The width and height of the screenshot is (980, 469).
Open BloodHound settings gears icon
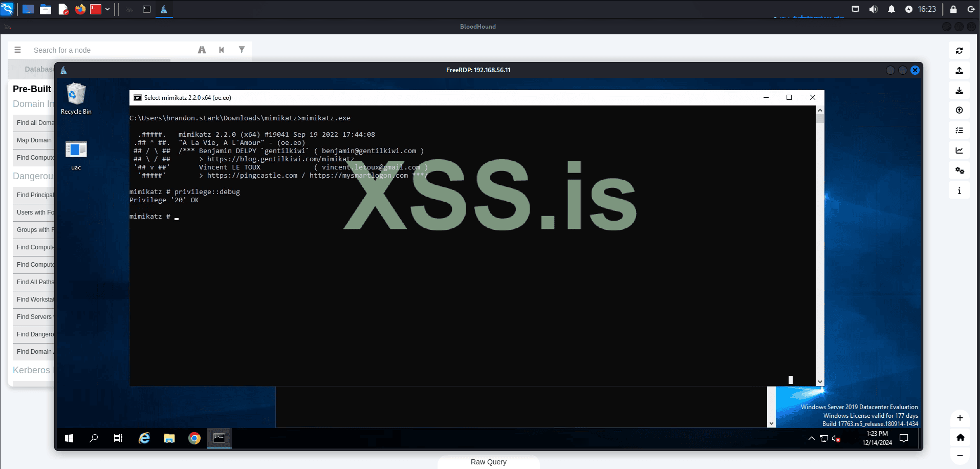click(960, 170)
